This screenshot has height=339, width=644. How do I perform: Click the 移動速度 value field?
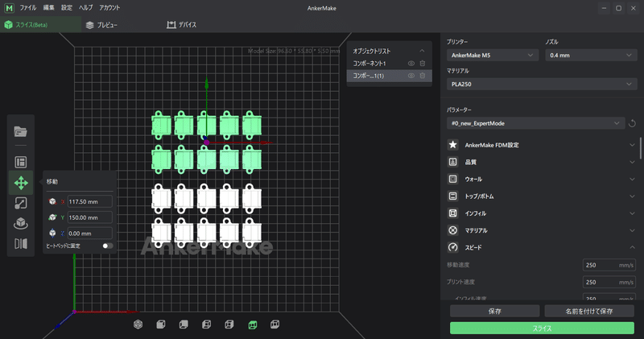point(609,265)
